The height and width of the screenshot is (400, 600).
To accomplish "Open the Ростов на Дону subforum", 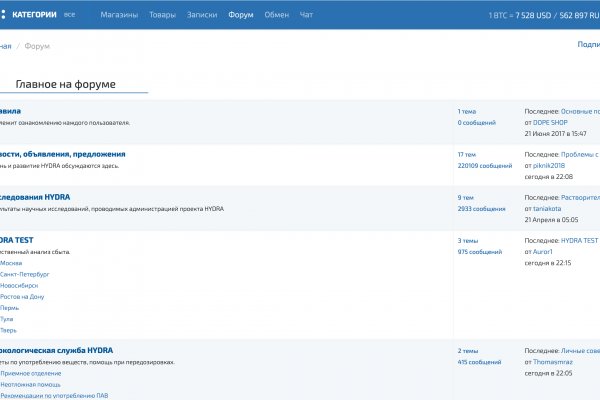I will coord(21,296).
